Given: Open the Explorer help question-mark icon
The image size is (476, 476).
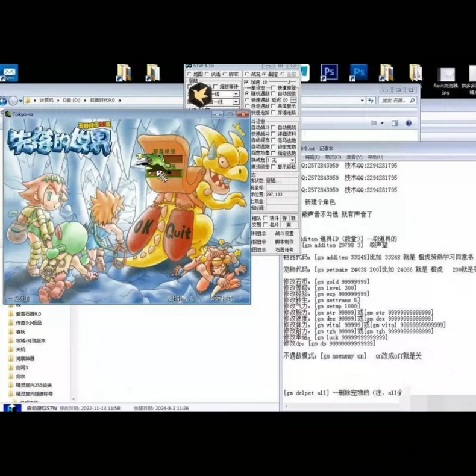Looking at the screenshot, I should (409, 123).
